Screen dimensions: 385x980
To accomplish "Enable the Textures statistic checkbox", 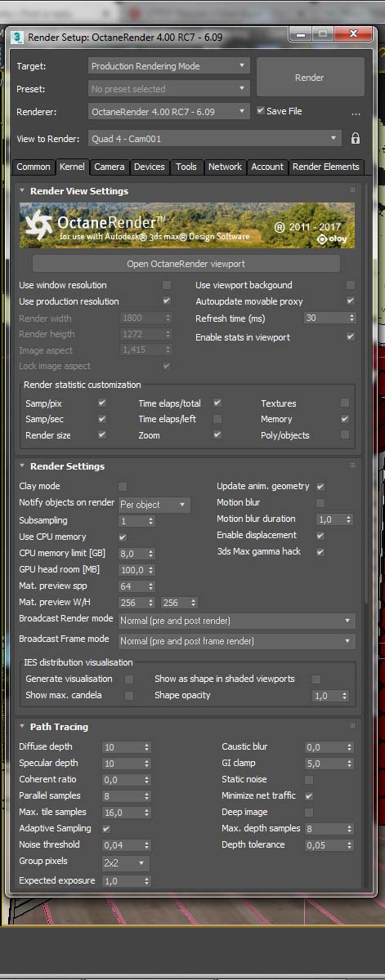I will click(x=345, y=403).
